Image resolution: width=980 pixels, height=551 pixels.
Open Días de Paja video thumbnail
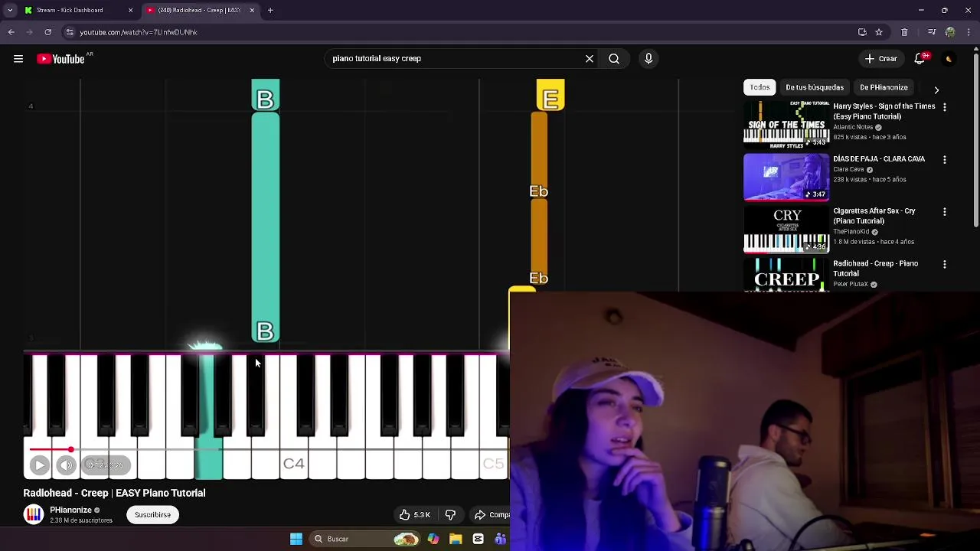786,177
